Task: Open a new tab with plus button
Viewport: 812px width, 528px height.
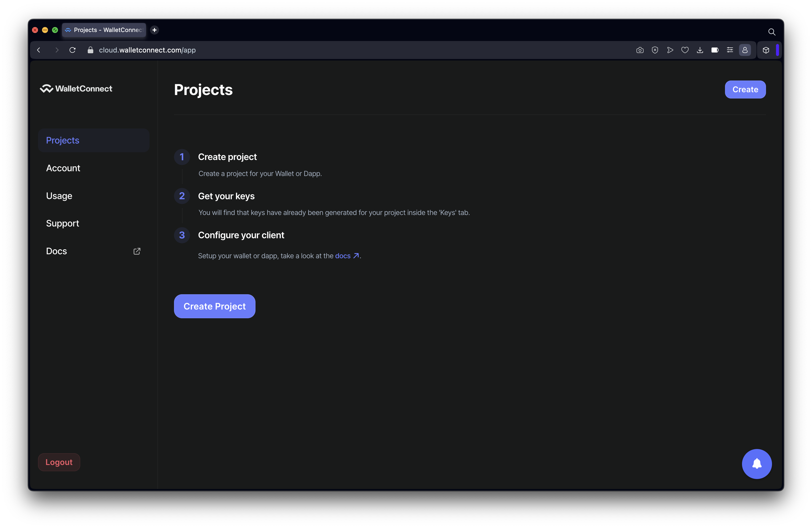Action: click(154, 30)
